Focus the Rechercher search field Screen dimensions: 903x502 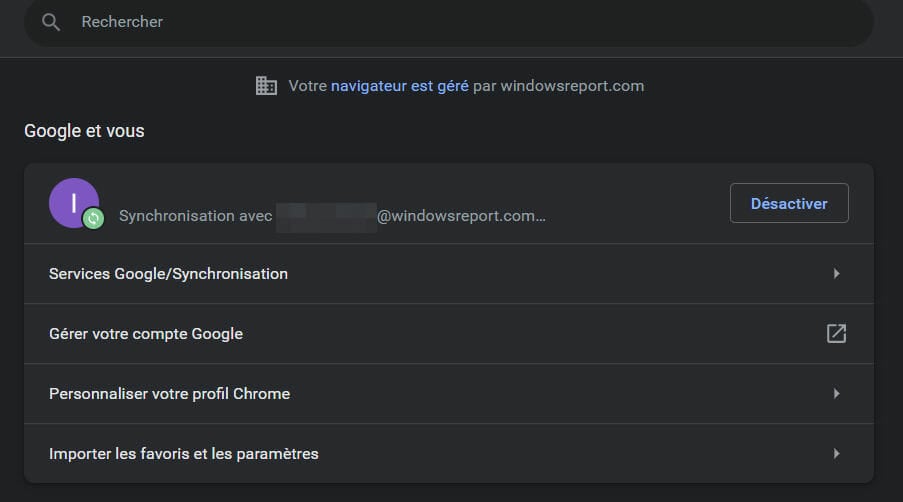pos(449,22)
